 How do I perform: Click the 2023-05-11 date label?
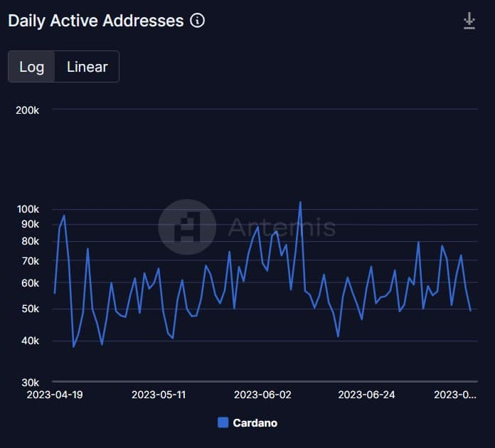159,395
